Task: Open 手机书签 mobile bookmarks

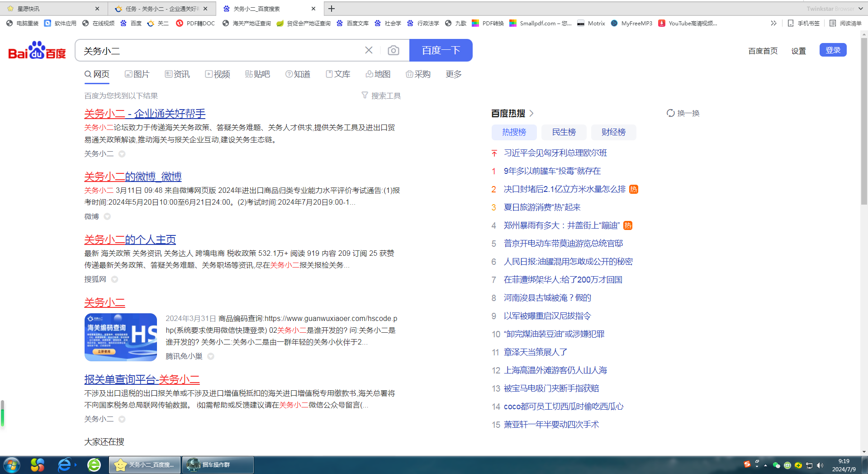Action: click(x=803, y=23)
